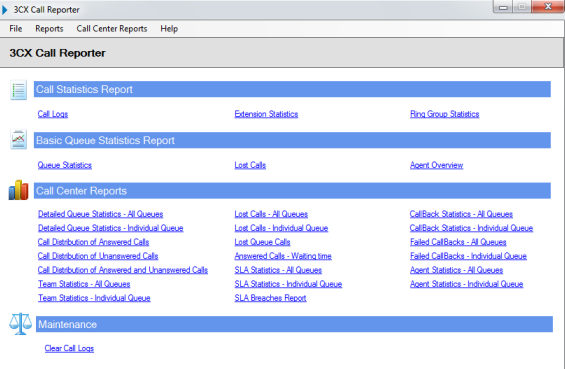Open the Call Center Reports menu
Viewport: 565px width, 369px height.
(112, 28)
